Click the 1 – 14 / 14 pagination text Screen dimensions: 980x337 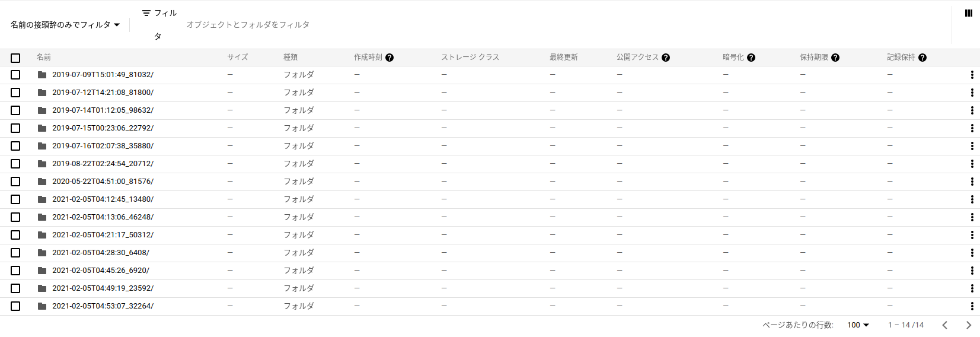pos(906,325)
